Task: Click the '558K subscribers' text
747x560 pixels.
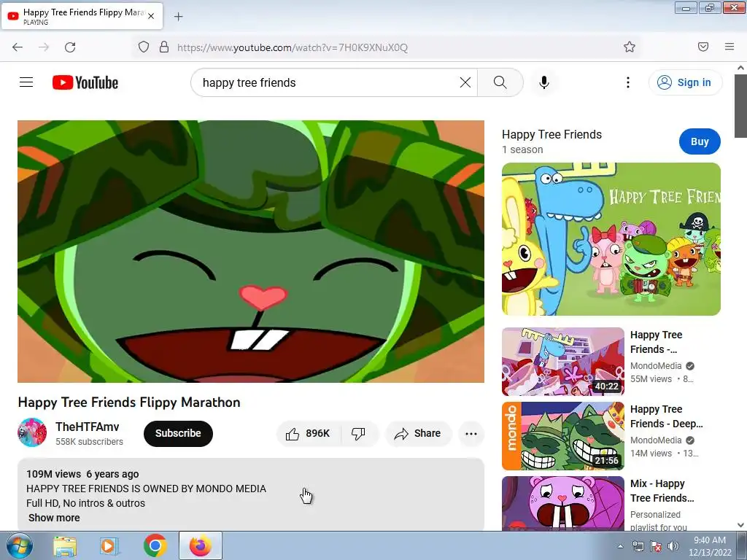Action: [89, 441]
